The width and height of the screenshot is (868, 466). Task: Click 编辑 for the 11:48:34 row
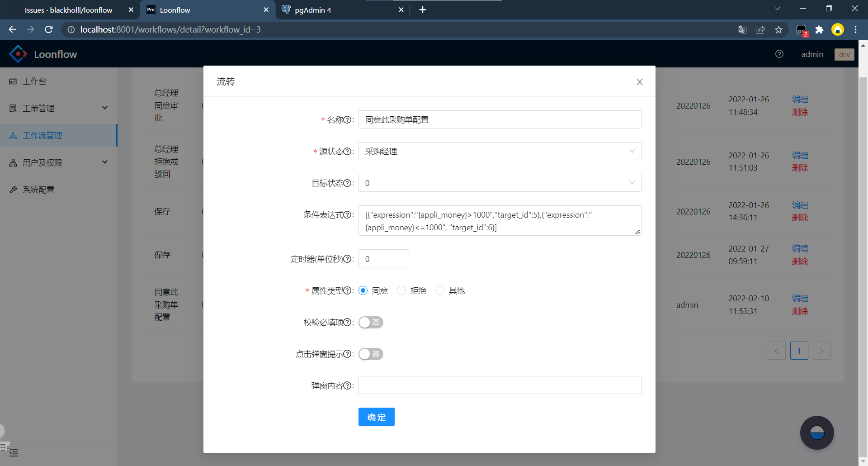click(x=800, y=100)
